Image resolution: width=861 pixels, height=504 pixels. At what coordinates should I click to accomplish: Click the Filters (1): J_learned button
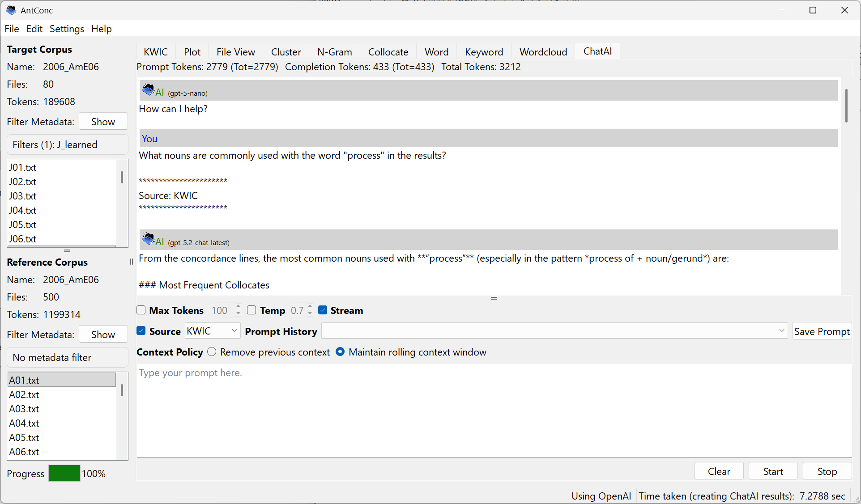68,144
